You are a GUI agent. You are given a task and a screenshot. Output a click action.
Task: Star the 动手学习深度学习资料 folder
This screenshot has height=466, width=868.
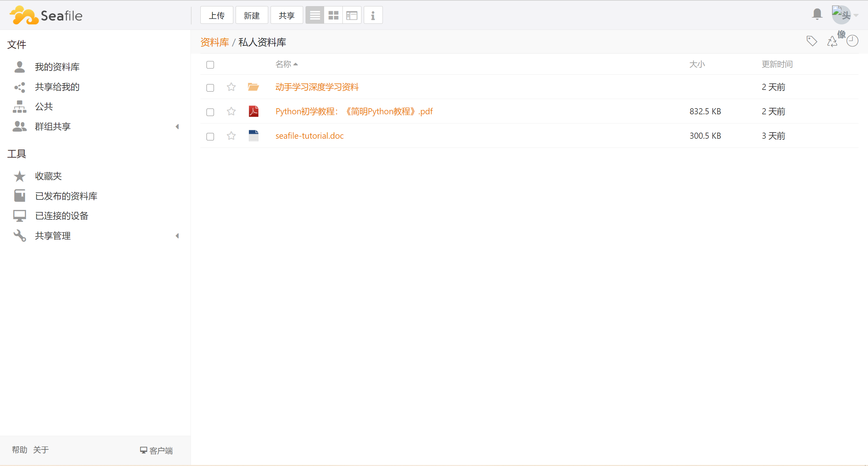[231, 87]
